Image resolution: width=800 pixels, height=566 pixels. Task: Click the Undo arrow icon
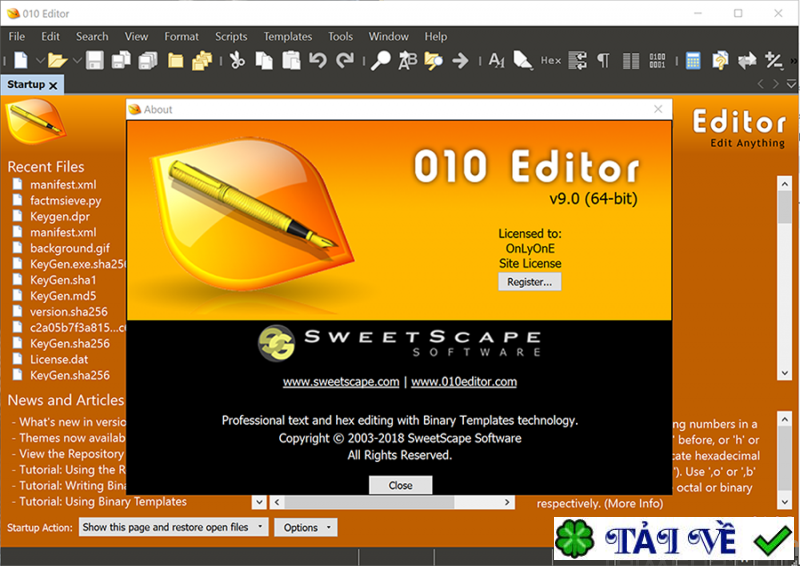[318, 61]
